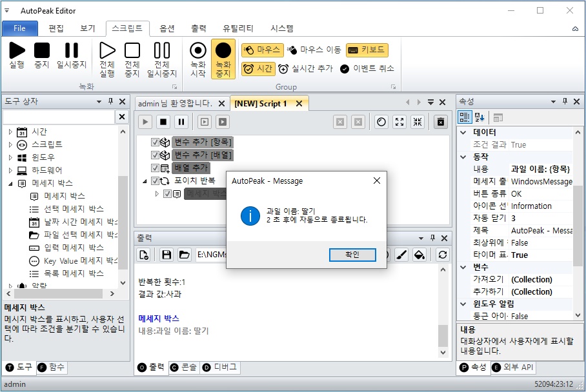Select 목록 메세지 박스 in toolbox

pos(74,273)
